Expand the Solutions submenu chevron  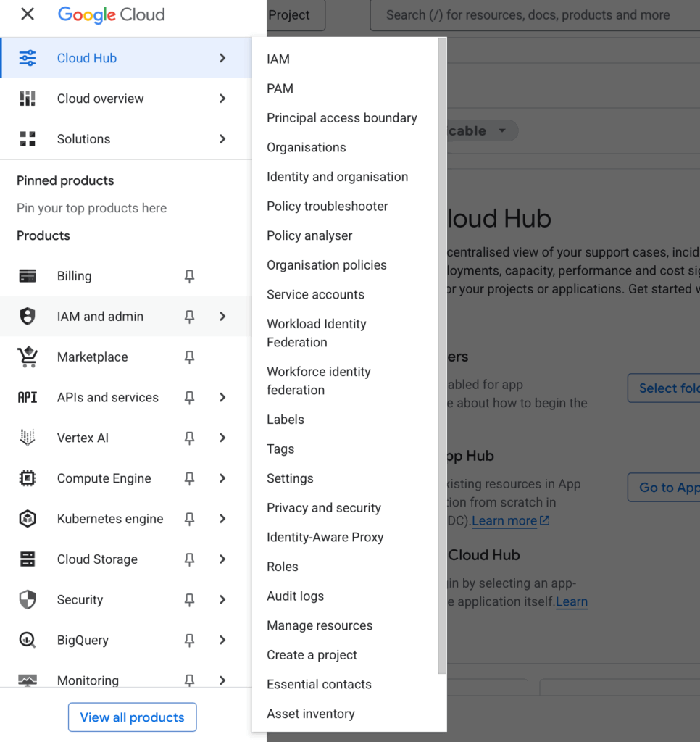click(x=222, y=138)
